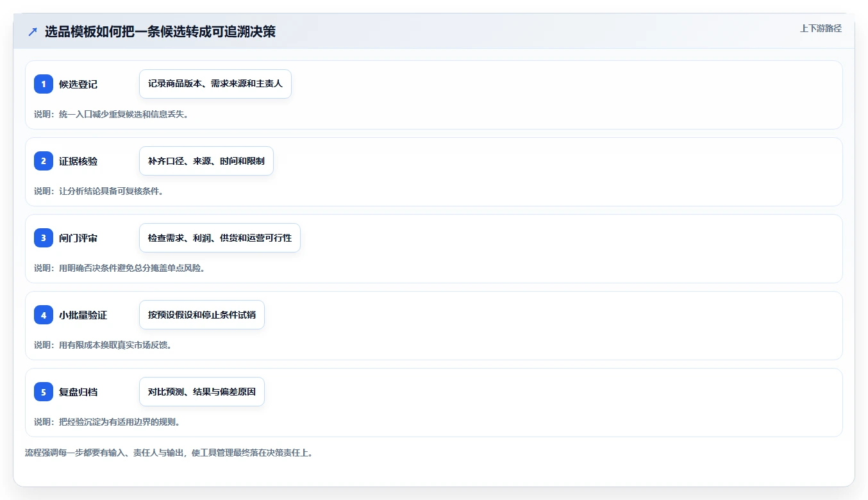Click the footer sentence starting 流程强调每一步
Screen dimensions: 868x500
click(x=169, y=453)
